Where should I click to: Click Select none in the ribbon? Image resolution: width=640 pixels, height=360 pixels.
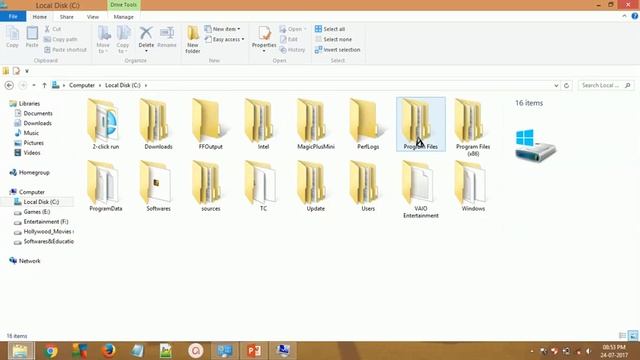[333, 39]
